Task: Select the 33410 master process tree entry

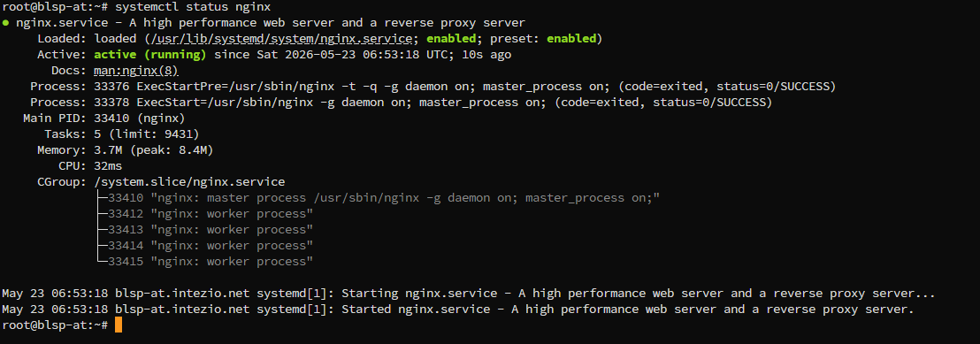Action: coord(379,198)
